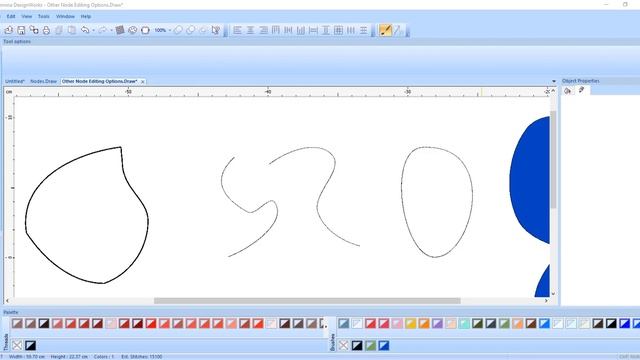Click the selection pointer tool icon
This screenshot has height=360, width=640.
coord(216,30)
